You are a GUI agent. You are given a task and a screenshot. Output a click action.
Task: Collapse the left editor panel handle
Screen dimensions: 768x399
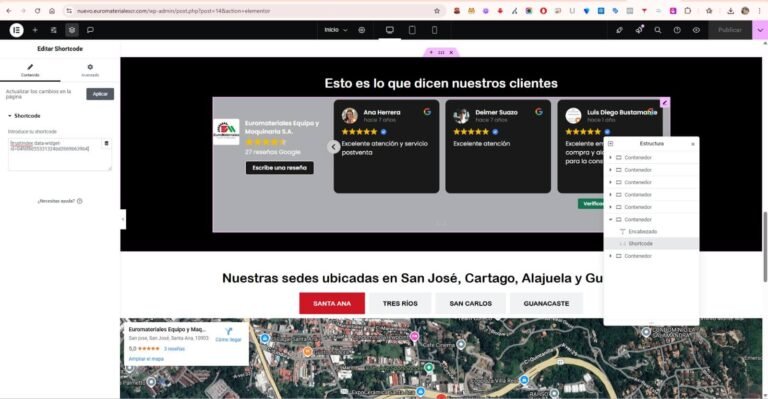pyautogui.click(x=123, y=219)
